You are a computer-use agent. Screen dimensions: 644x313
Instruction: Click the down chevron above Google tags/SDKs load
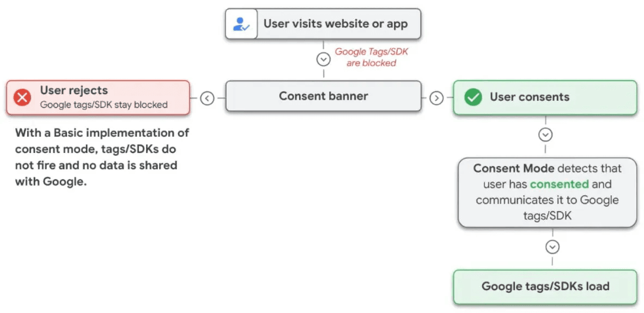[552, 248]
